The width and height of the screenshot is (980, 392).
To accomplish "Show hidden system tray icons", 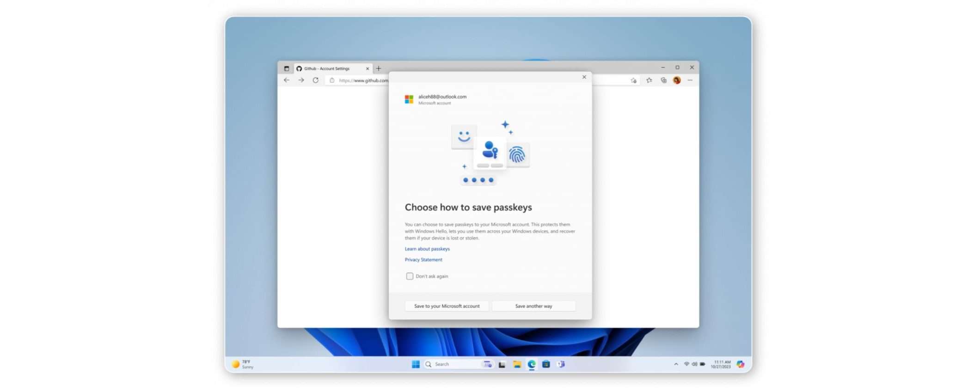I will tap(676, 364).
